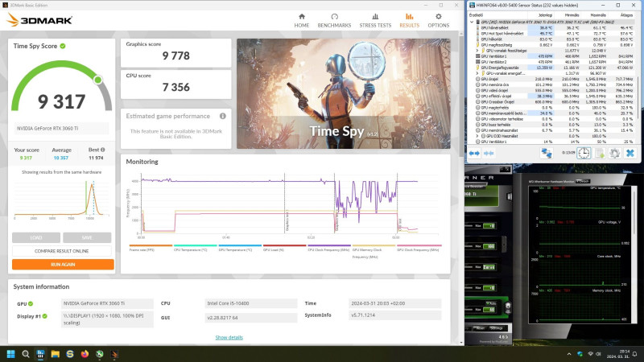The height and width of the screenshot is (362, 644).
Task: Show hidden tray icons chevron
Action: [x=569, y=354]
